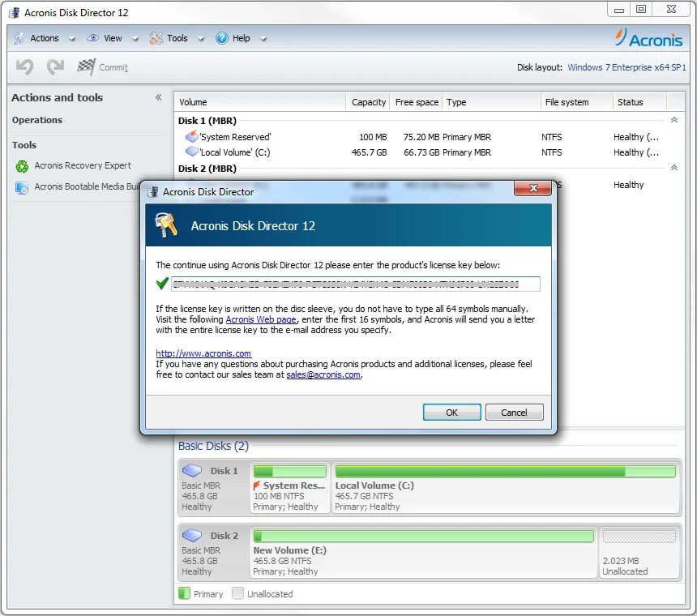Click the Primary legend green icon
The image size is (697, 616).
[184, 593]
